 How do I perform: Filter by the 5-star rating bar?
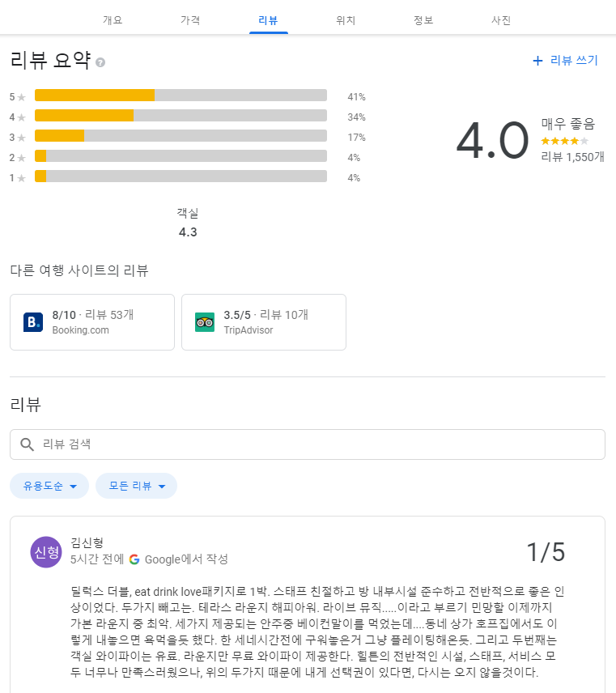click(181, 96)
